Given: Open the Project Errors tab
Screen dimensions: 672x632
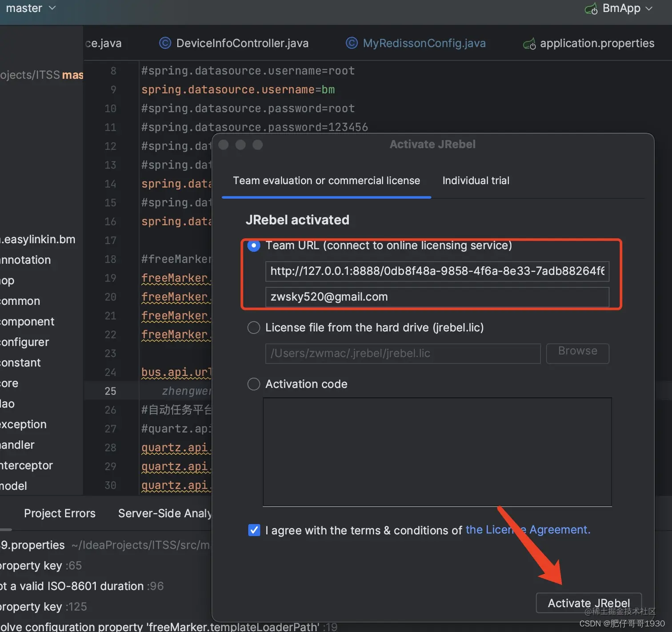Looking at the screenshot, I should (60, 513).
